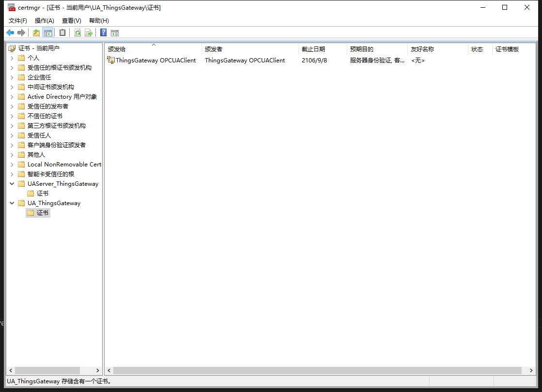Open the 操作(A) menu
The height and width of the screenshot is (392, 542).
pyautogui.click(x=45, y=21)
